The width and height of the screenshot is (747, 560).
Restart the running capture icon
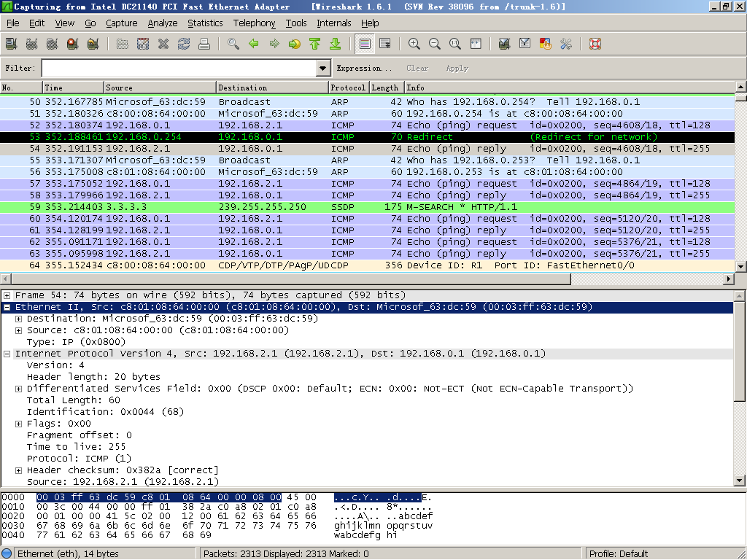coord(93,44)
